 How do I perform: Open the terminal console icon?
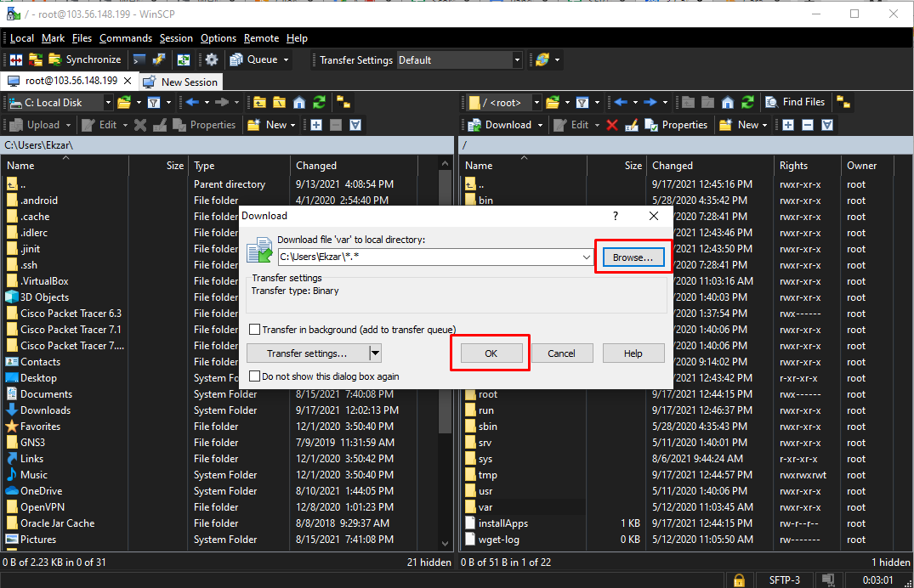point(139,59)
